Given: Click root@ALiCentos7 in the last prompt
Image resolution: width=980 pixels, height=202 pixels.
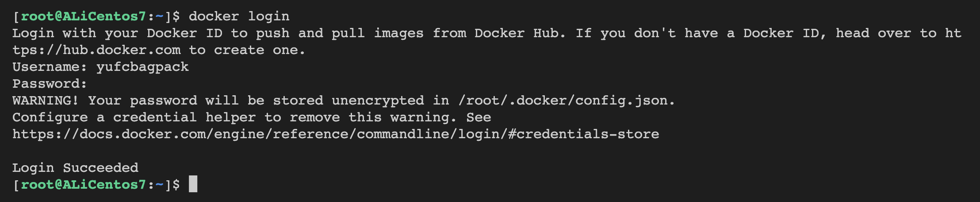Looking at the screenshot, I should [x=83, y=185].
